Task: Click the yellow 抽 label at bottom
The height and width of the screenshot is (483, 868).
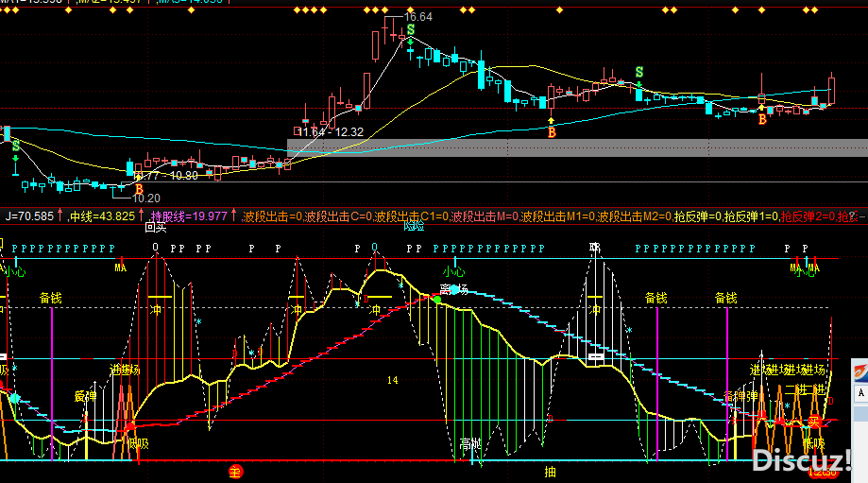Action: click(x=551, y=470)
